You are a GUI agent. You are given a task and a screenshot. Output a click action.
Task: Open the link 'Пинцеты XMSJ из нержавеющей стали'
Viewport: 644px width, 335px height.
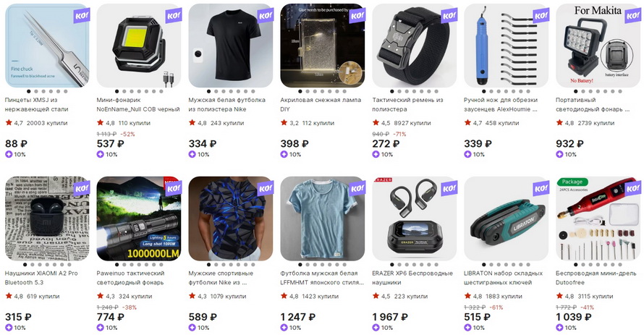[x=36, y=105]
